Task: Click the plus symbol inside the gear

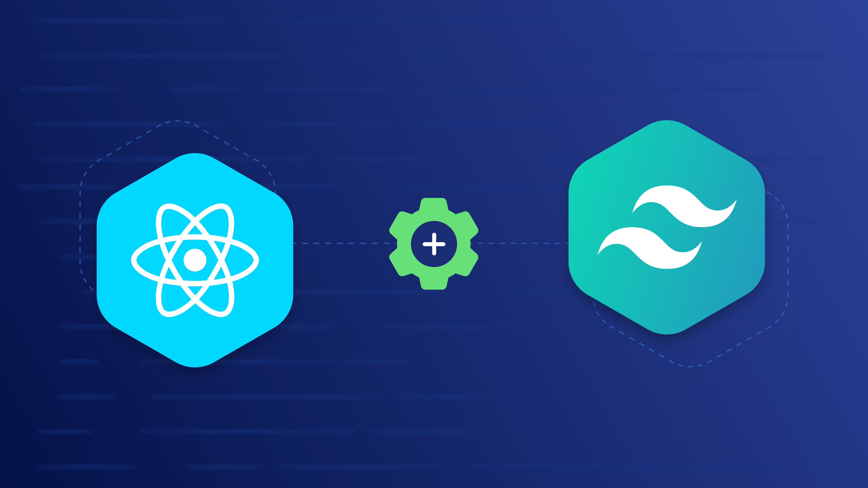Action: (434, 244)
